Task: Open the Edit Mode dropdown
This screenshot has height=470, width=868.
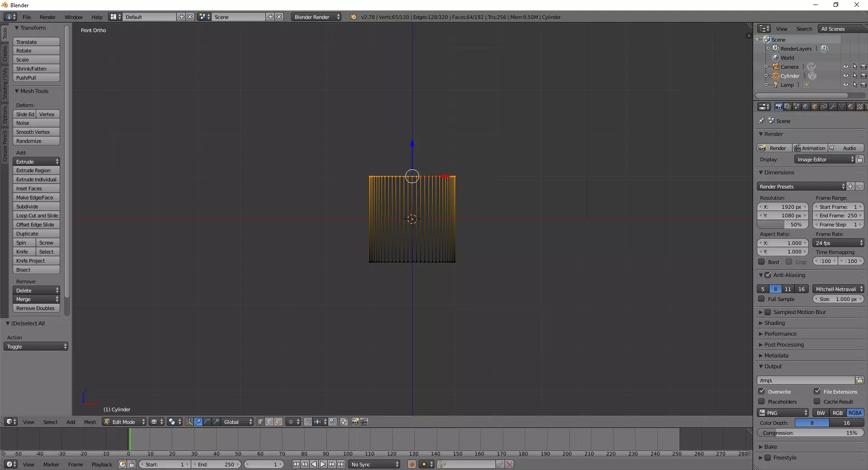Action: 124,422
